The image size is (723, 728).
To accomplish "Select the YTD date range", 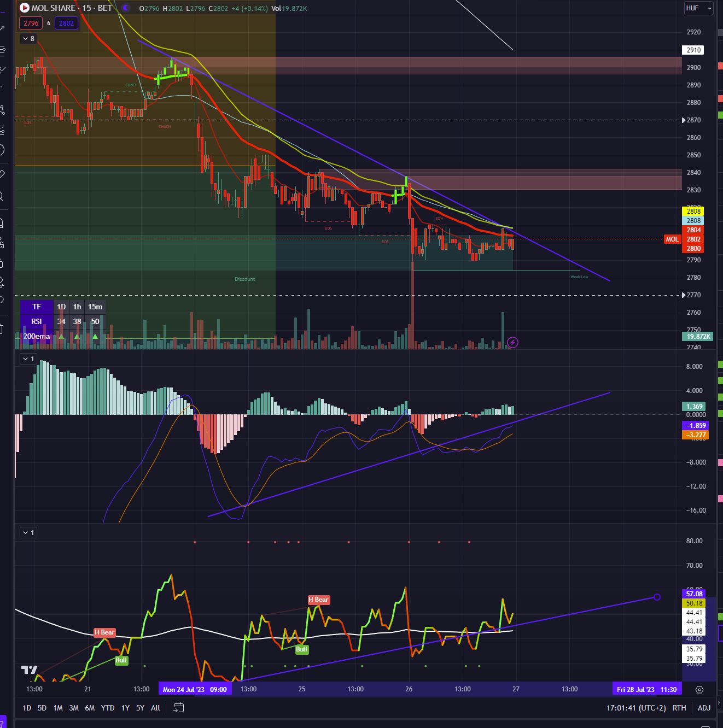I will [x=108, y=708].
